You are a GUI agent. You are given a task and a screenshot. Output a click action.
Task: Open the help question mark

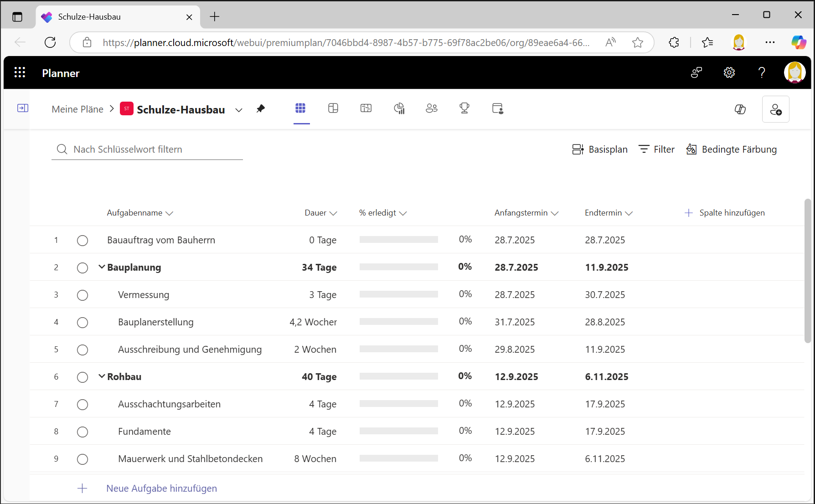click(762, 72)
